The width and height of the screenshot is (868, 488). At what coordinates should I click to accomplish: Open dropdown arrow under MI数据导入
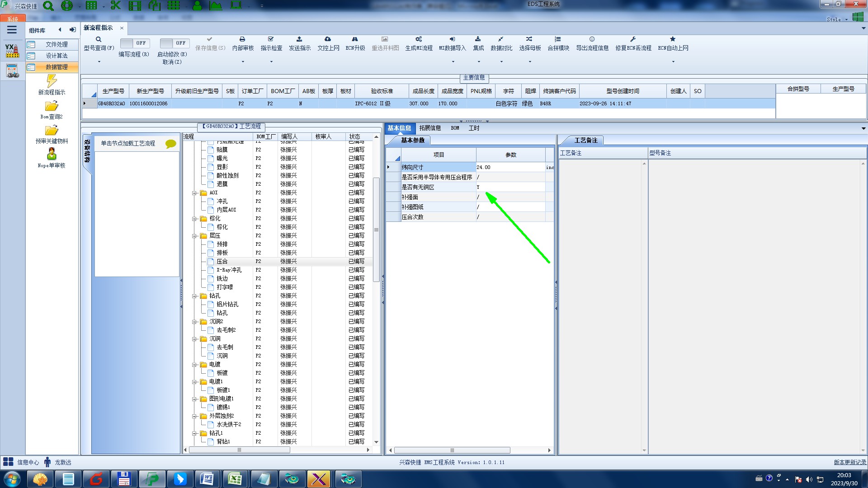tap(453, 62)
